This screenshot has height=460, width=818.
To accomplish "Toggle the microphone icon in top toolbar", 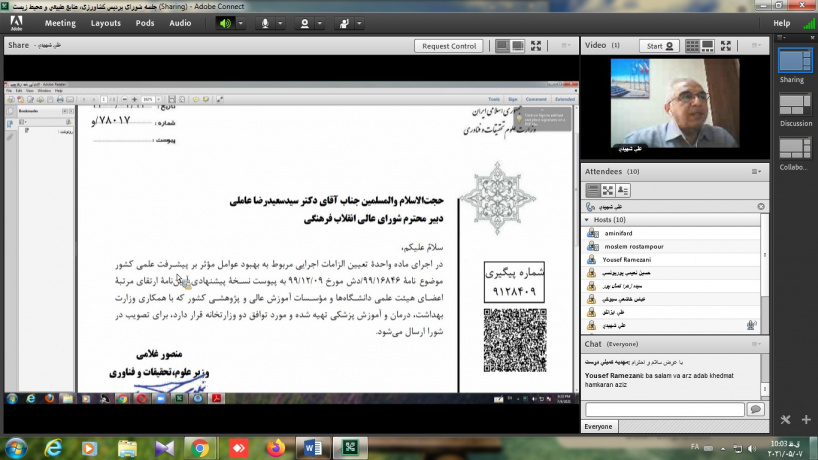I will [266, 22].
